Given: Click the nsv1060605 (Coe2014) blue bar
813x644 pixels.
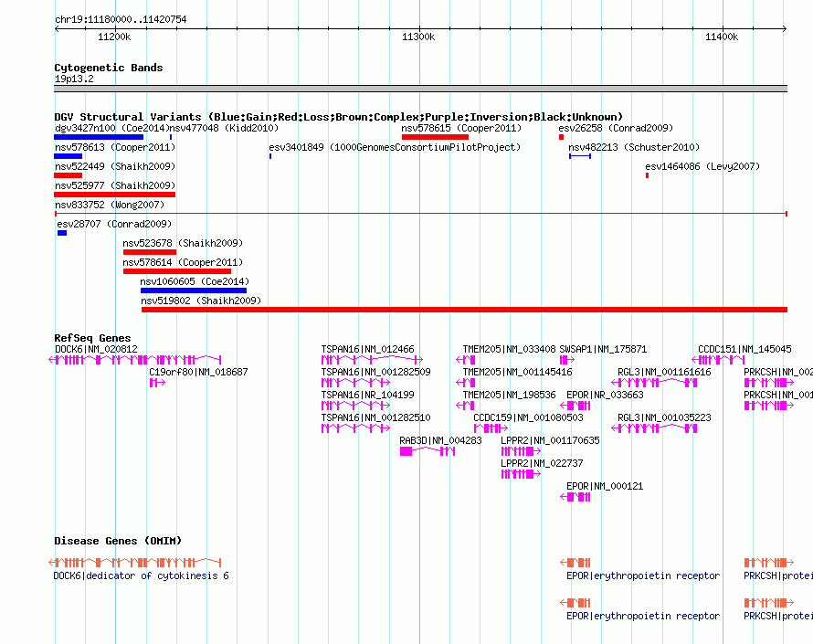Looking at the screenshot, I should pos(194,290).
